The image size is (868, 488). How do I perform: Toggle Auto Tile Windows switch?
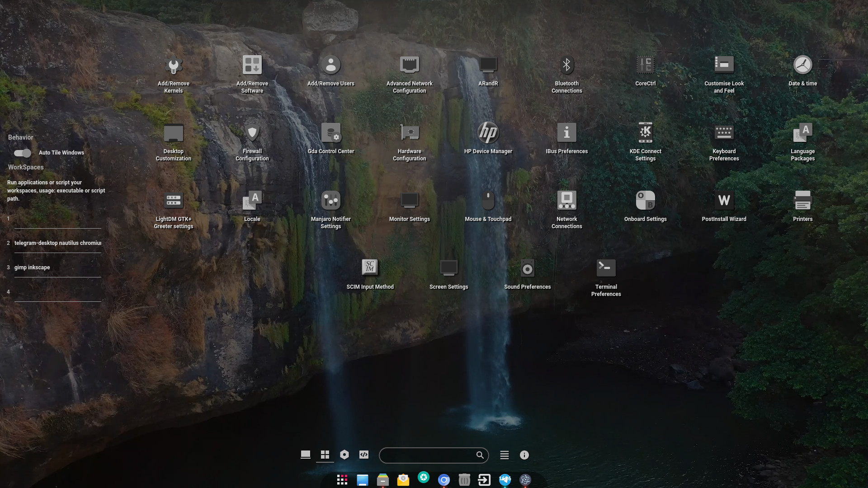coord(22,153)
